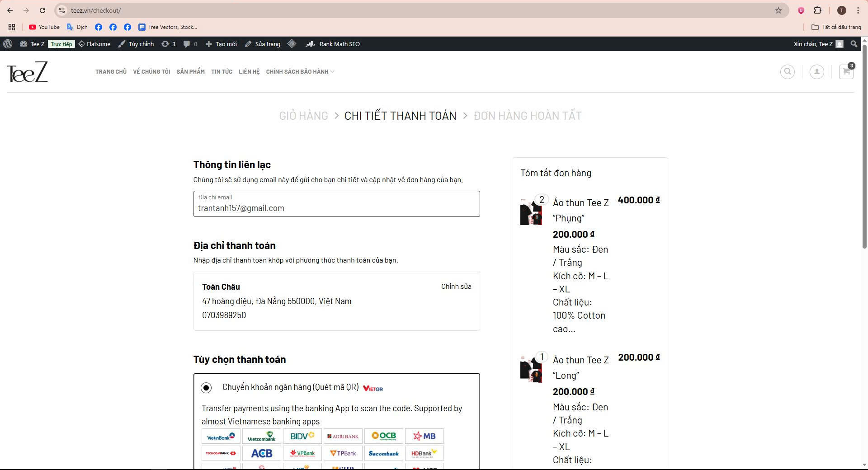Open the site search magnifier icon
This screenshot has width=868, height=470.
(x=787, y=72)
